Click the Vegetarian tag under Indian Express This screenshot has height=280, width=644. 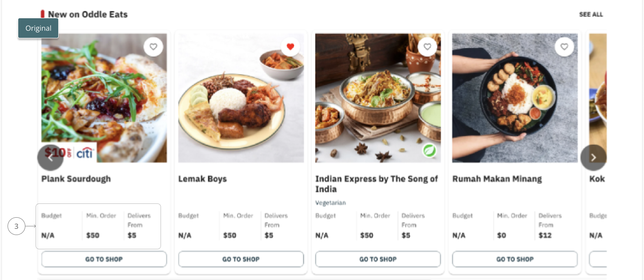point(330,203)
